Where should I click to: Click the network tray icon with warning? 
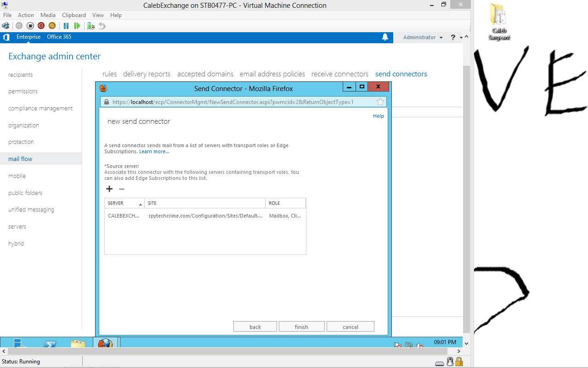pos(408,345)
